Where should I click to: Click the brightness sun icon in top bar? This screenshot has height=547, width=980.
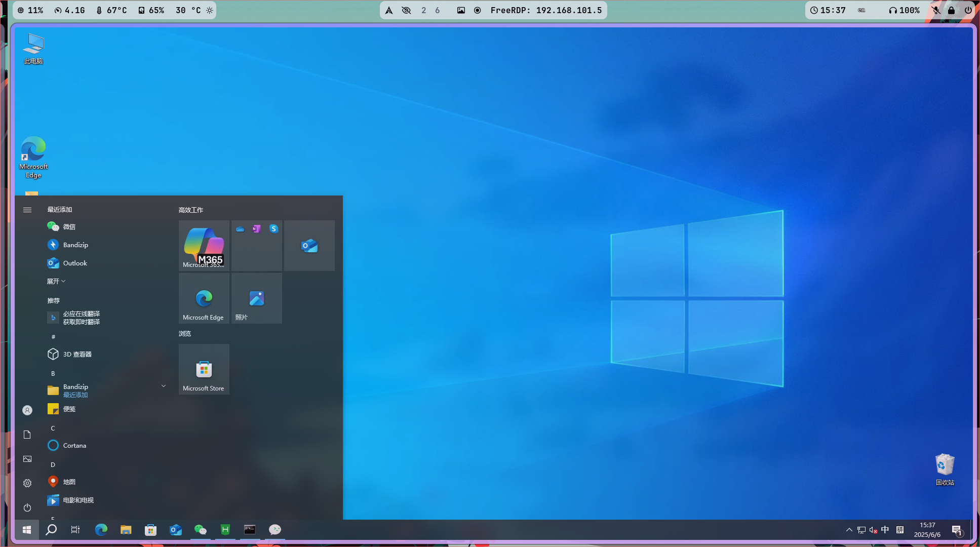coord(210,10)
